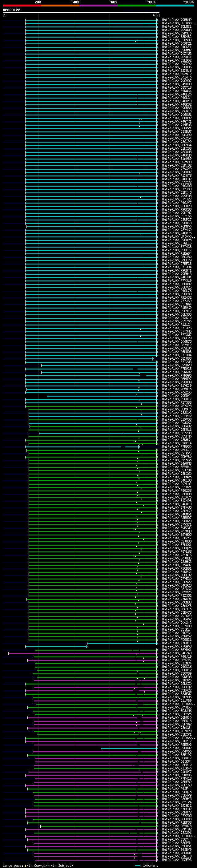The height and width of the screenshot is (868, 197).
Task: Click the purple alignment bar for C4CZ43
Action: 83,653
